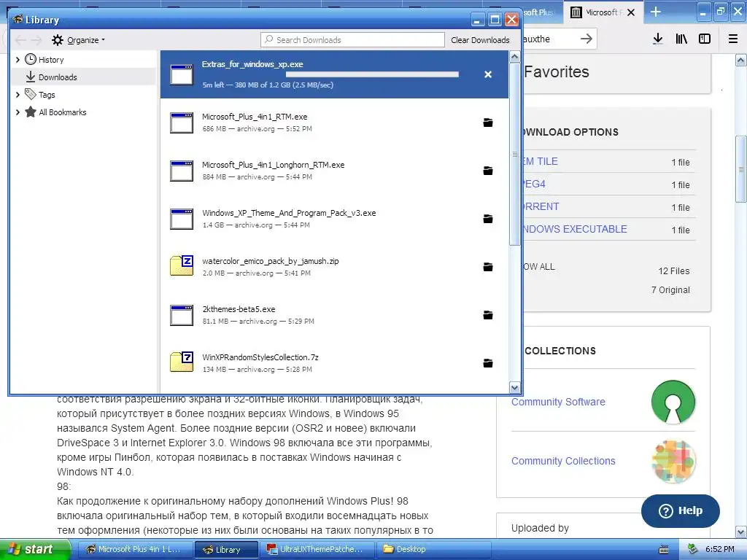Click the Microsoft_Plus_4in1_RTM.exe file icon
Screen dimensions: 747x560
click(x=182, y=122)
